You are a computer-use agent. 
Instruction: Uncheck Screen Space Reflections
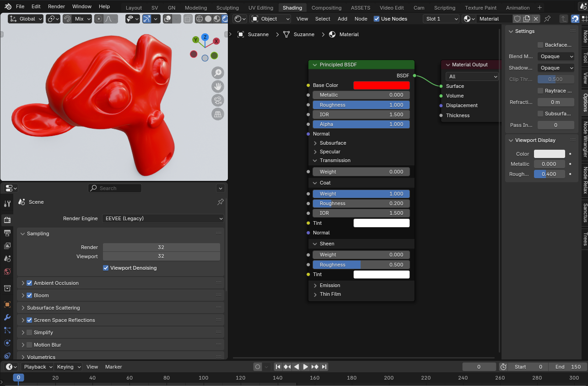tap(29, 320)
